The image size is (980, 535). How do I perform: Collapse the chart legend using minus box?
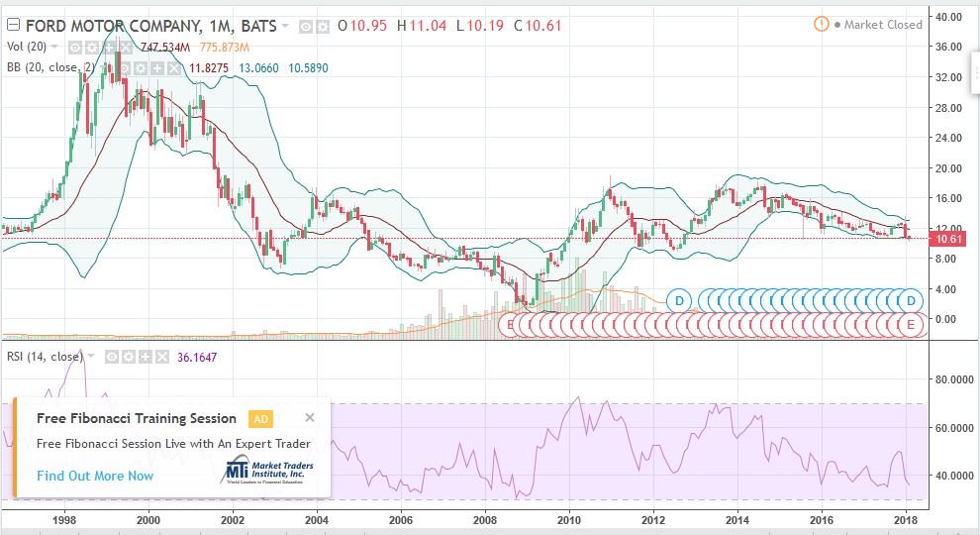pos(13,25)
